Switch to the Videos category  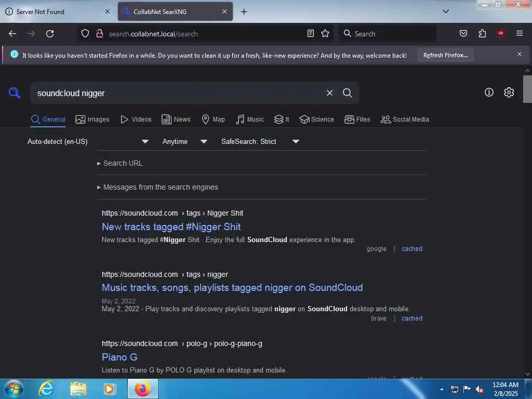tap(136, 119)
